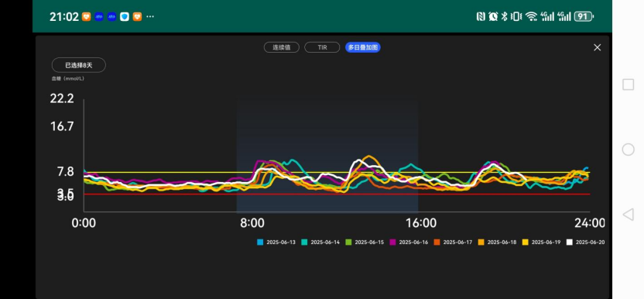
Task: Switch to the TIR tab
Action: (x=322, y=47)
